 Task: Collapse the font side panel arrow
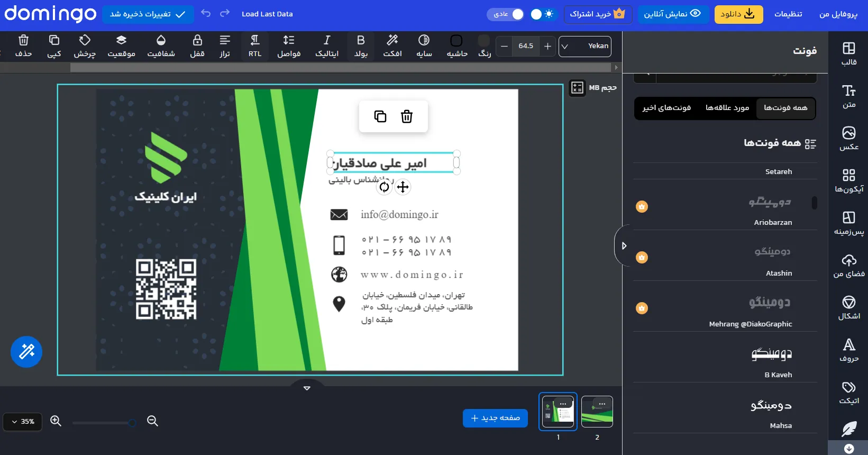624,245
